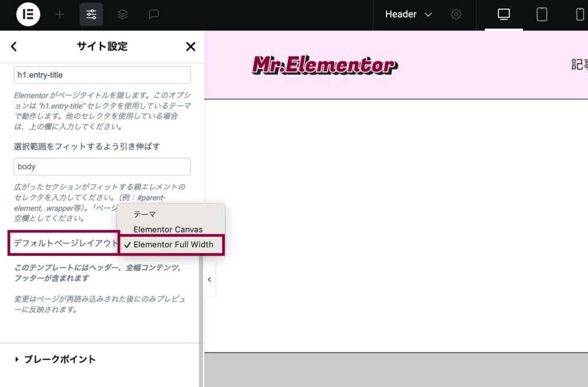Open page settings gear icon
The width and height of the screenshot is (588, 387).
pos(456,14)
